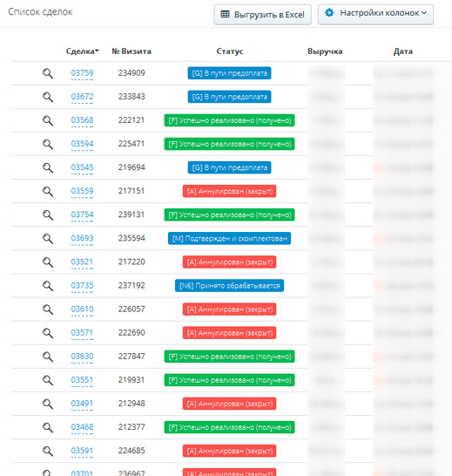Click the № Визита column header
The height and width of the screenshot is (476, 452).
click(132, 51)
